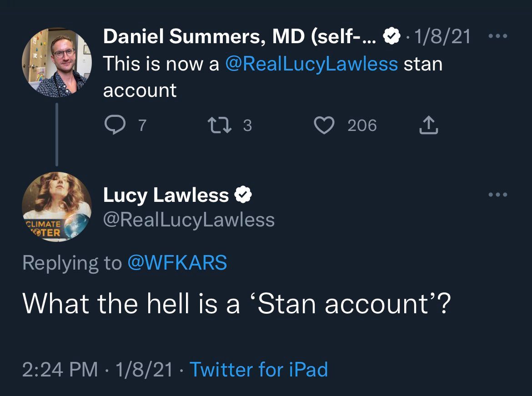This screenshot has height=396, width=532.
Task: Click the 206 likes count
Action: (x=362, y=125)
